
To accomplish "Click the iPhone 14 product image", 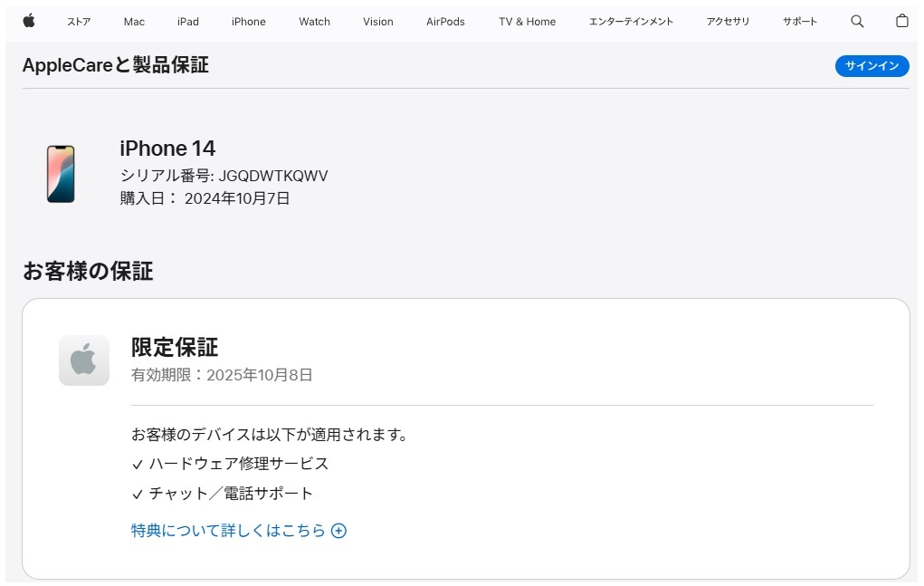I will [61, 174].
